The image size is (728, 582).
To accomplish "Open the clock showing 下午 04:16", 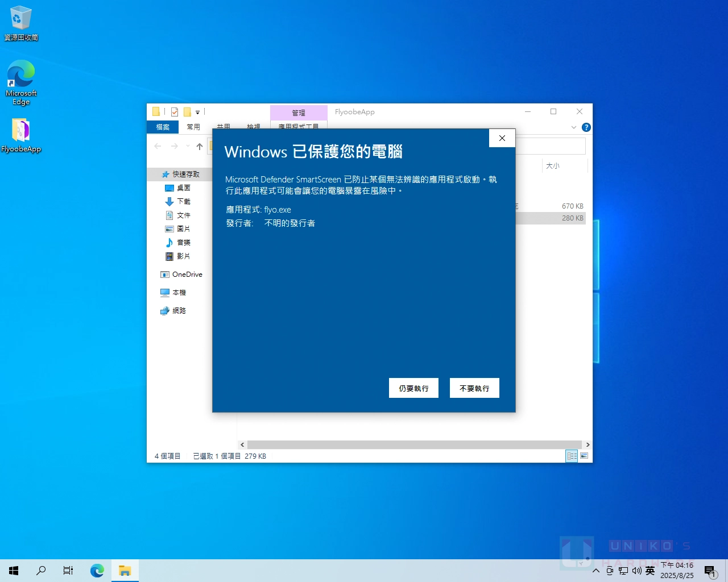I will (x=677, y=571).
